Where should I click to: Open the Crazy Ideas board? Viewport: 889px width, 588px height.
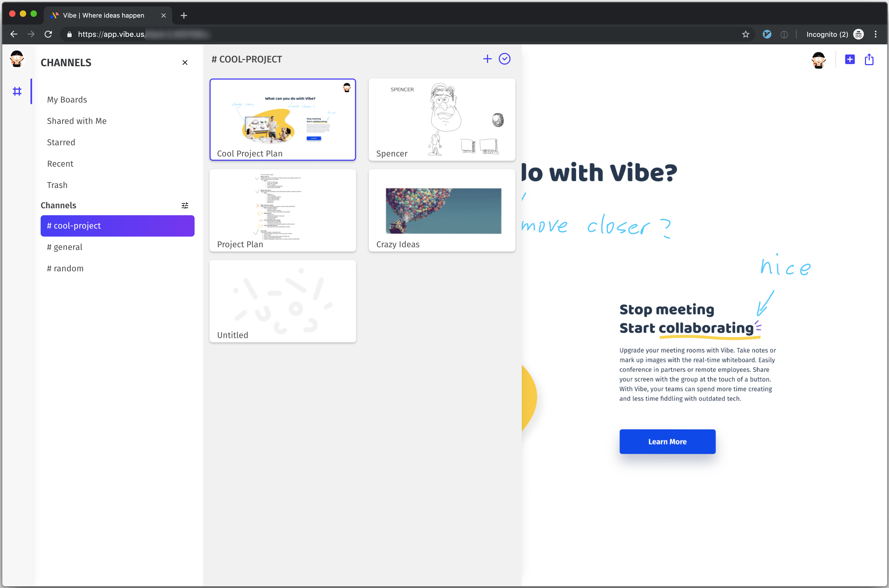click(x=442, y=210)
